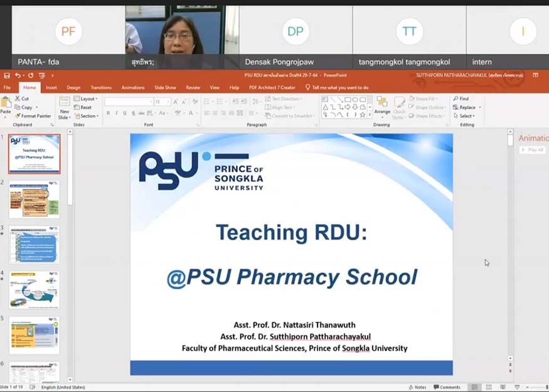549x392 pixels.
Task: Open the font size combo box
Action: click(x=163, y=102)
